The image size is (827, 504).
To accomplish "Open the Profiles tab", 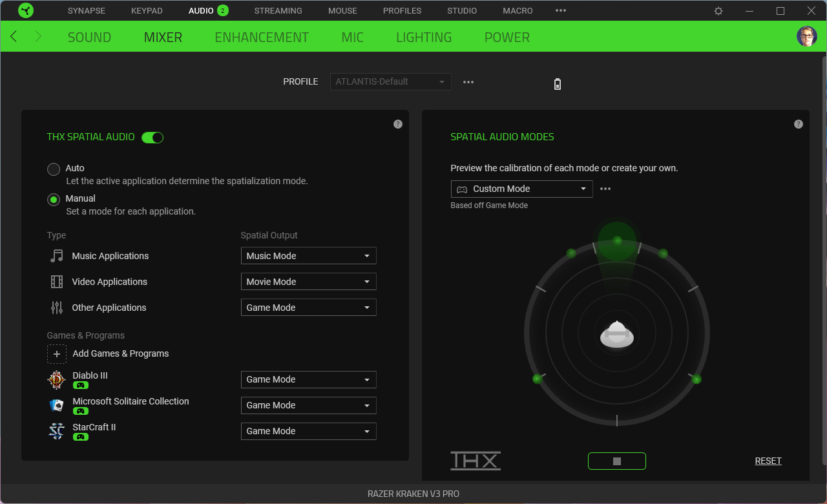I will click(x=402, y=10).
